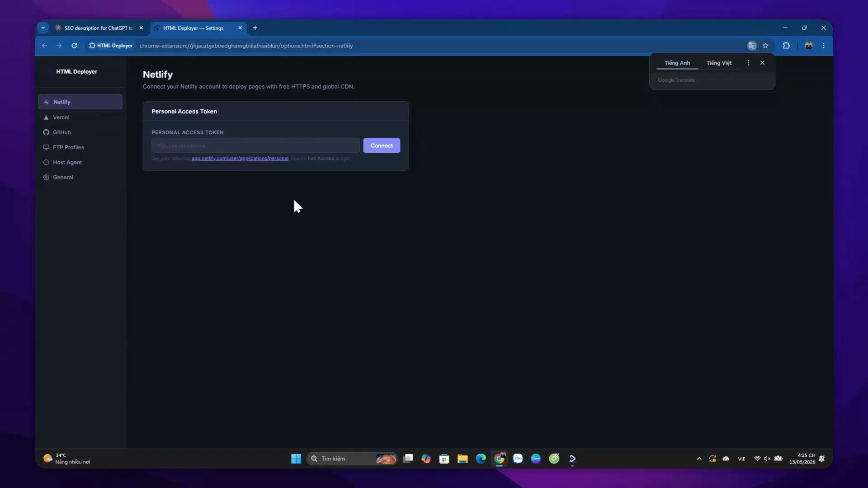Bookmark this page with star icon
Viewport: 868px width, 488px height.
(765, 46)
